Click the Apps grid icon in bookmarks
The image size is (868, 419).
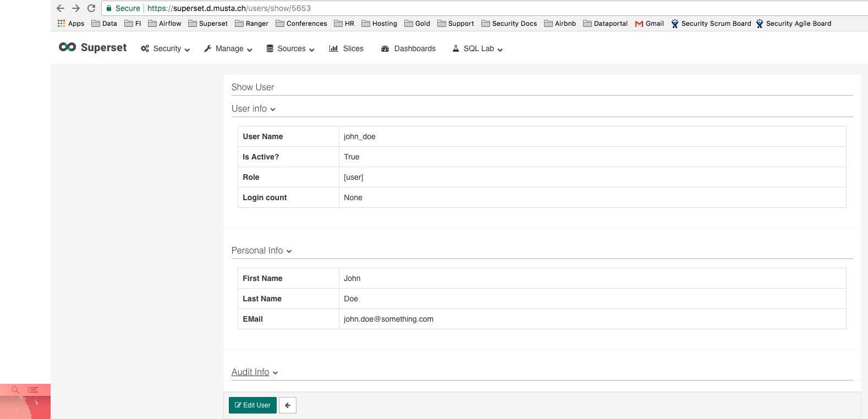[61, 24]
